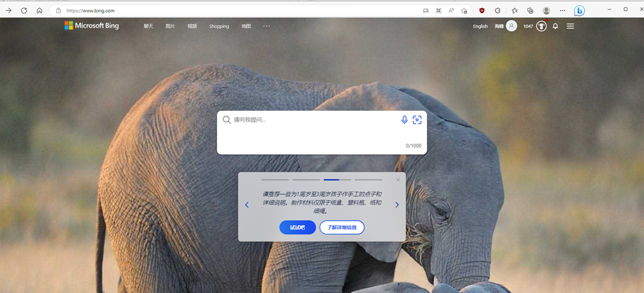Open browser Settings and more menu

point(563,11)
